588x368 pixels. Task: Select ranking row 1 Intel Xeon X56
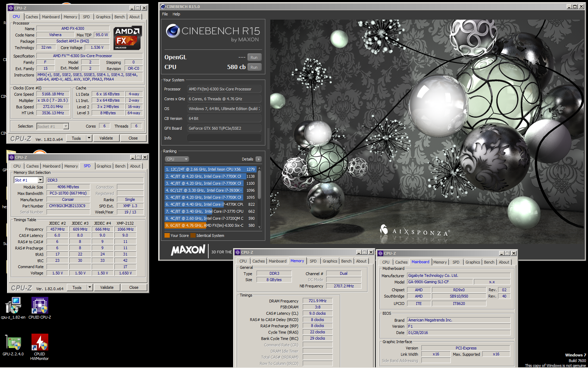click(211, 169)
